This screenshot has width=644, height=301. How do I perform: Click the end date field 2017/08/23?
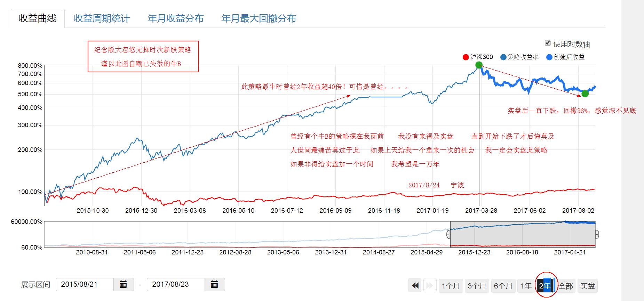176,284
